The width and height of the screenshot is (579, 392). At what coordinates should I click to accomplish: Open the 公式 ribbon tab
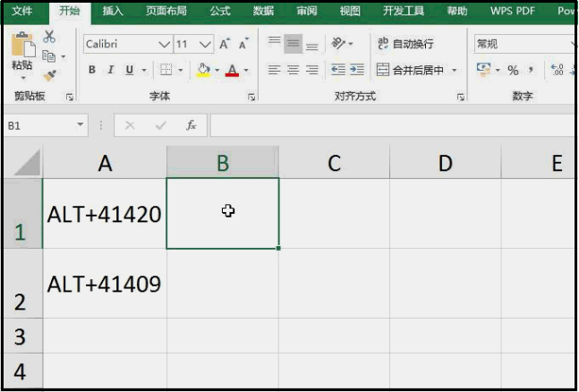click(x=219, y=12)
